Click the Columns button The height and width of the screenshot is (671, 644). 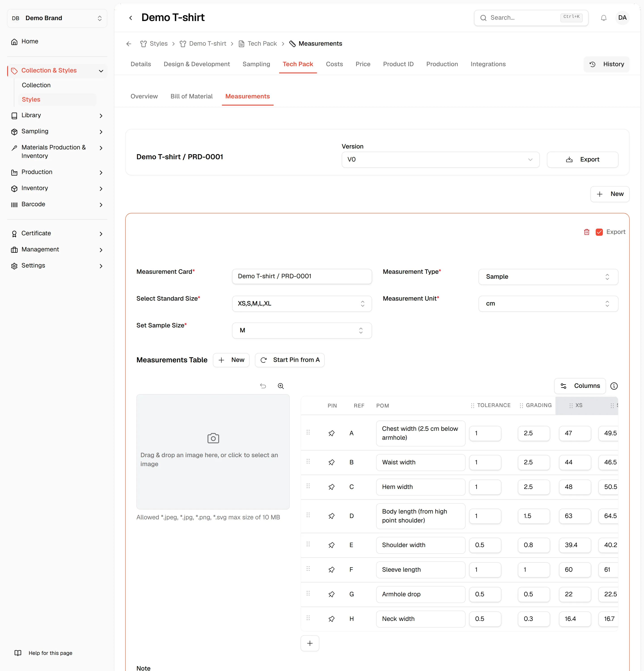point(580,386)
